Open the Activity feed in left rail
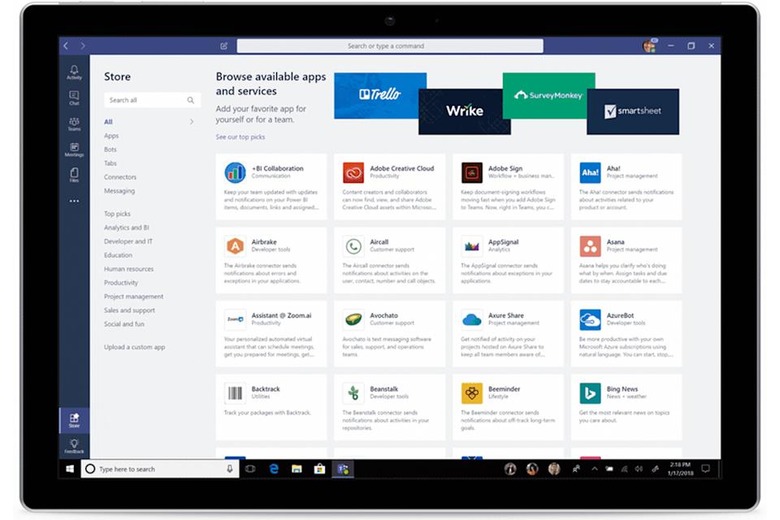Viewport: 780px width, 520px height. [x=74, y=71]
